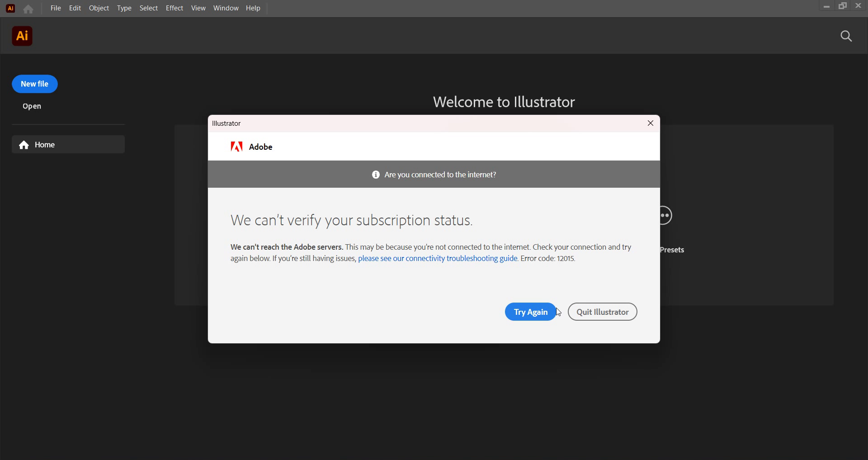The height and width of the screenshot is (460, 868).
Task: Open the File menu
Action: pyautogui.click(x=56, y=8)
